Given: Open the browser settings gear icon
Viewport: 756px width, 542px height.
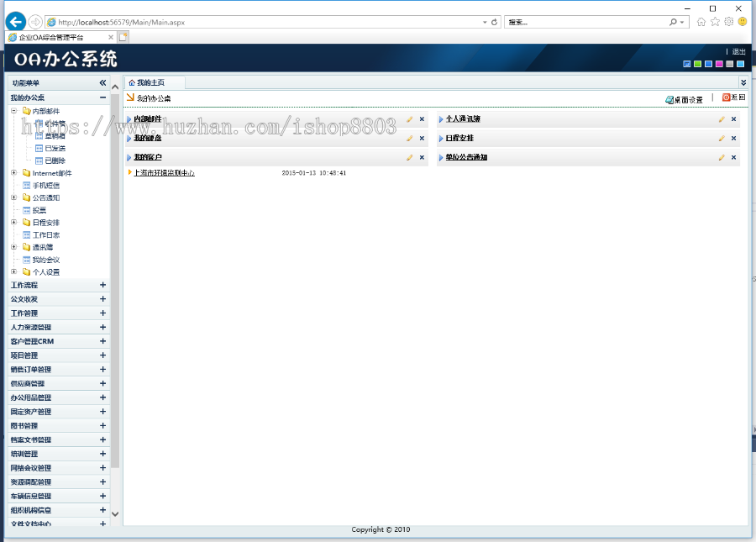Looking at the screenshot, I should [728, 22].
